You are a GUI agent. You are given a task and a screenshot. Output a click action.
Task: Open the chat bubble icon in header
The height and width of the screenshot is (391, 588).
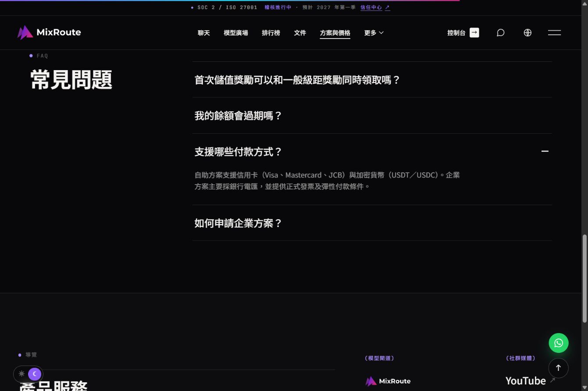pyautogui.click(x=500, y=32)
